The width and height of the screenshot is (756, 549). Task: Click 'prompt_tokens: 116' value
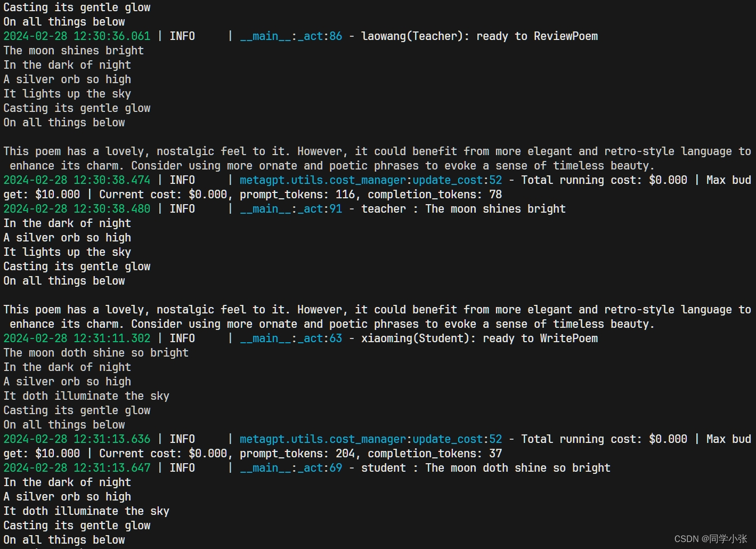297,195
